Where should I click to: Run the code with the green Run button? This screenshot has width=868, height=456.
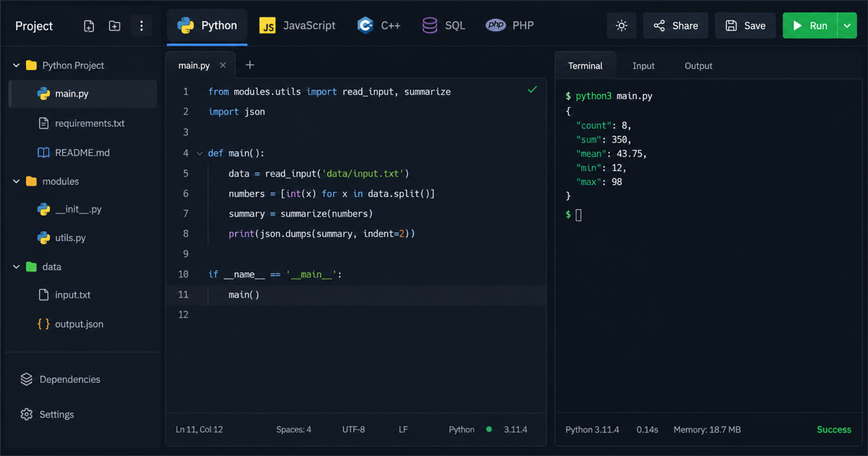(809, 25)
